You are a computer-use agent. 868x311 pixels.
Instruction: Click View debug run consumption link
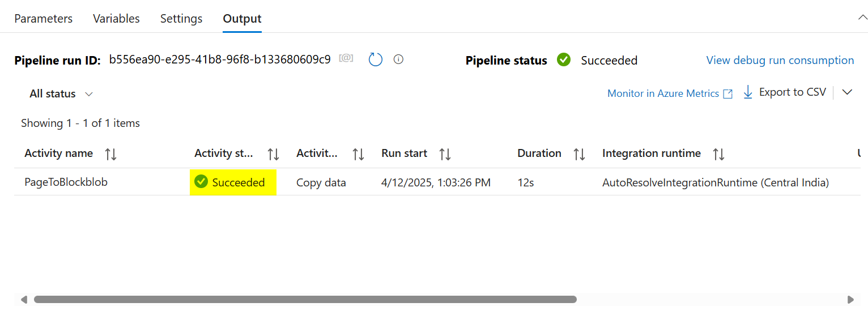click(x=780, y=61)
